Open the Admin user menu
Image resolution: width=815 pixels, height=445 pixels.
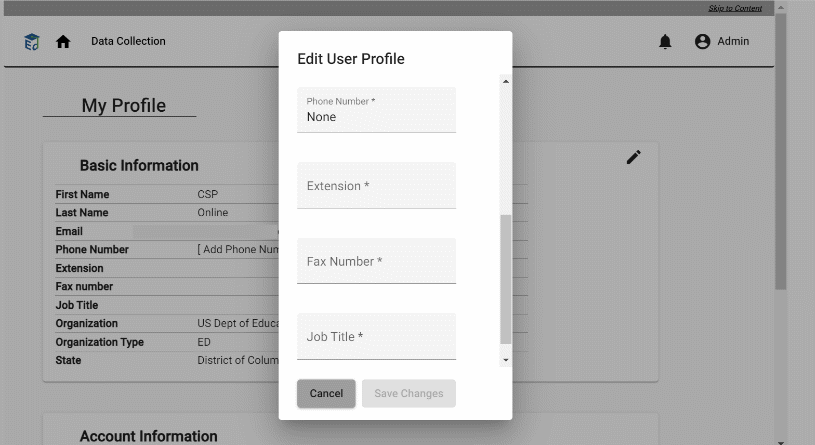tap(733, 42)
